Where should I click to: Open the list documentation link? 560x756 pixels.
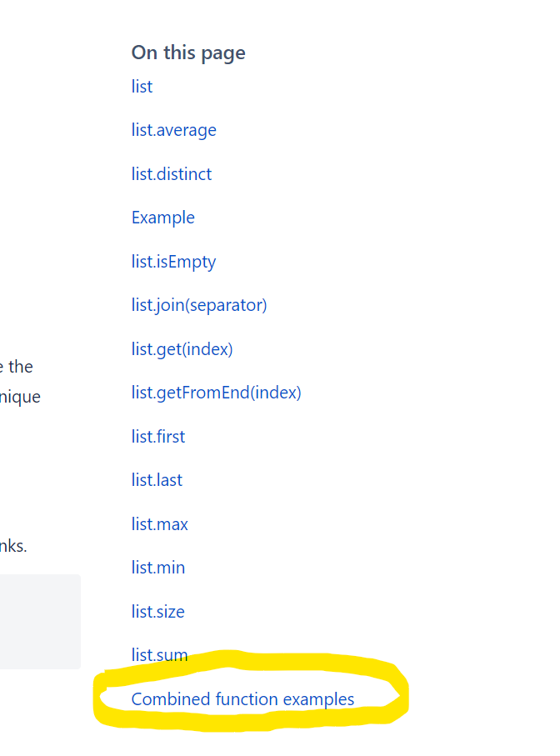[x=142, y=87]
